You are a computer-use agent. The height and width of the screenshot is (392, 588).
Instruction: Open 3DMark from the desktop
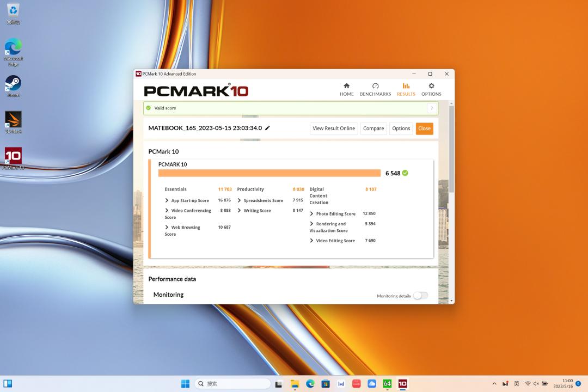point(12,121)
